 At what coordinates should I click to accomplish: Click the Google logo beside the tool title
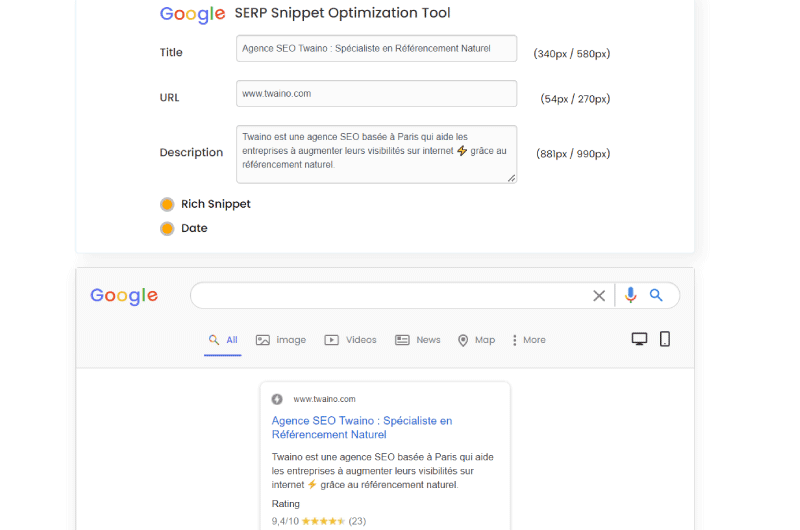coord(192,14)
